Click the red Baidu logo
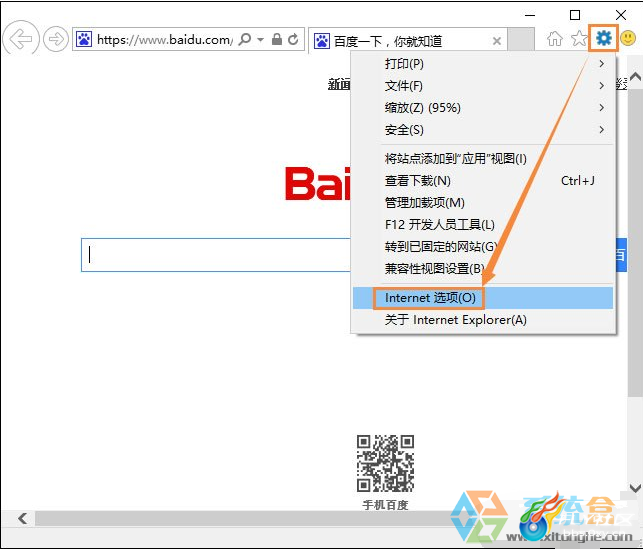Viewport: 643px width, 549px height. 318,183
